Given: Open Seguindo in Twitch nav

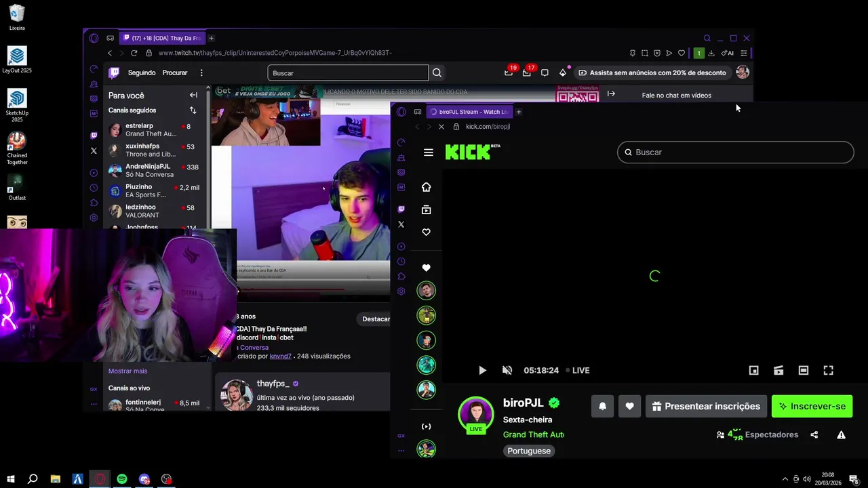Looking at the screenshot, I should point(142,73).
